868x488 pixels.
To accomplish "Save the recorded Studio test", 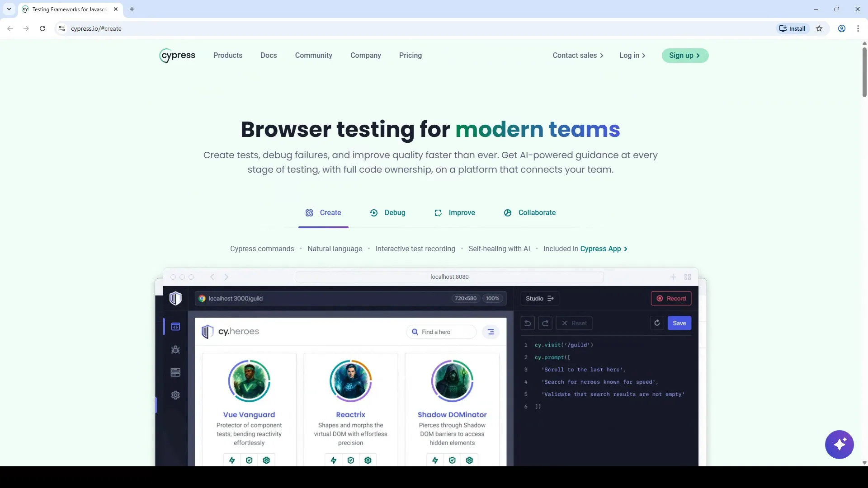I will (x=679, y=323).
